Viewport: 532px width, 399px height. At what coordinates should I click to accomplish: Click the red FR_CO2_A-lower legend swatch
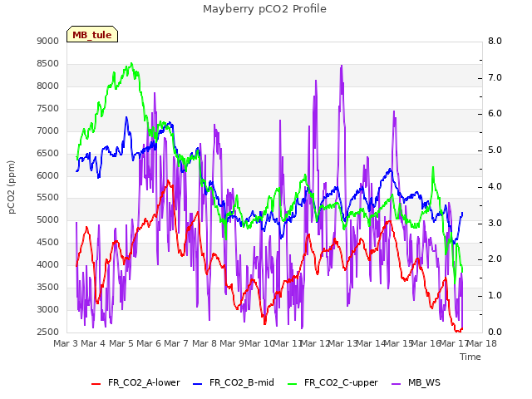coord(96,384)
